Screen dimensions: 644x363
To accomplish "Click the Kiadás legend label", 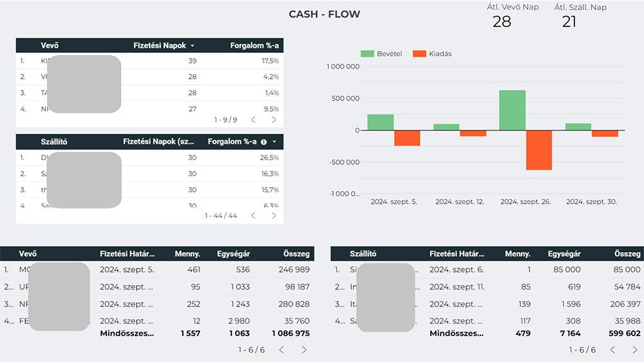I will click(440, 54).
